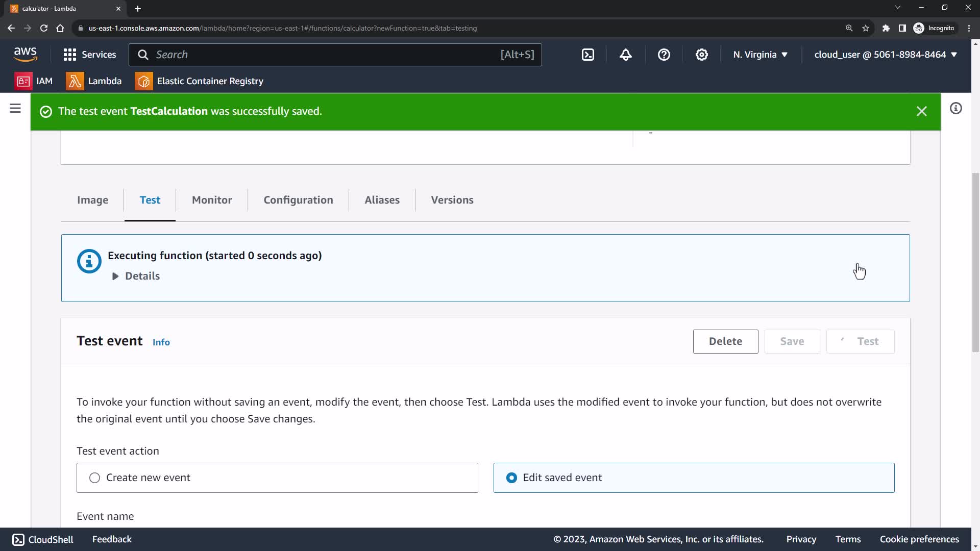Image resolution: width=980 pixels, height=551 pixels.
Task: Click in the AWS search field
Action: pyautogui.click(x=327, y=55)
